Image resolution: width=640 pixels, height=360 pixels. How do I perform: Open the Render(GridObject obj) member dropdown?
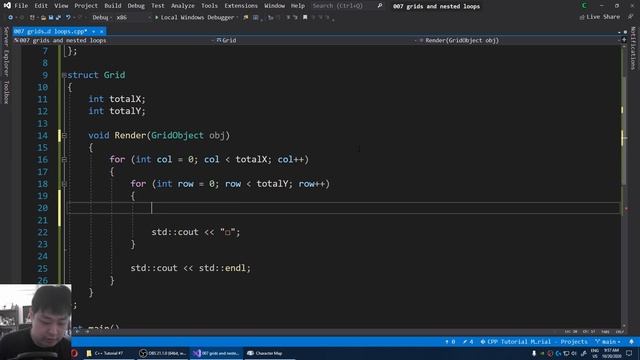(x=519, y=40)
